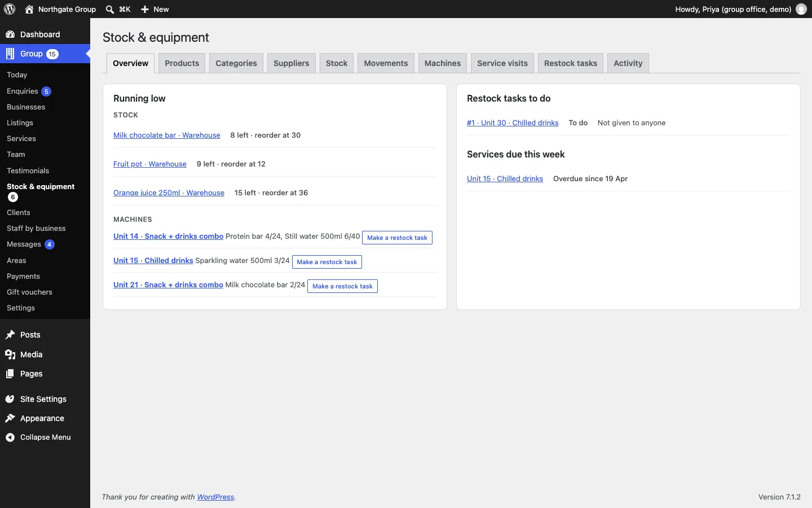This screenshot has height=508, width=812.
Task: Open the user avatar in the admin bar
Action: point(801,9)
